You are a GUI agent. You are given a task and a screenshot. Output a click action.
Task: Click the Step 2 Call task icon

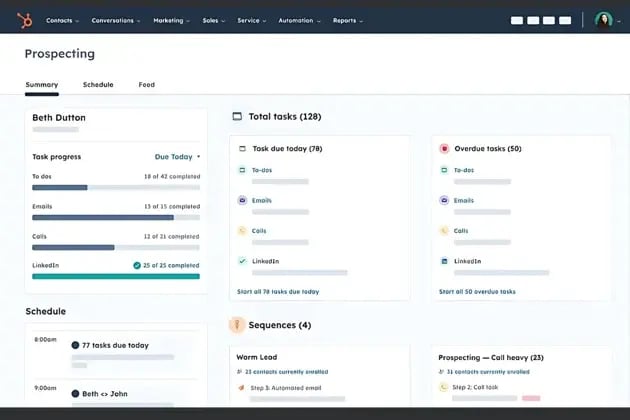pos(444,387)
